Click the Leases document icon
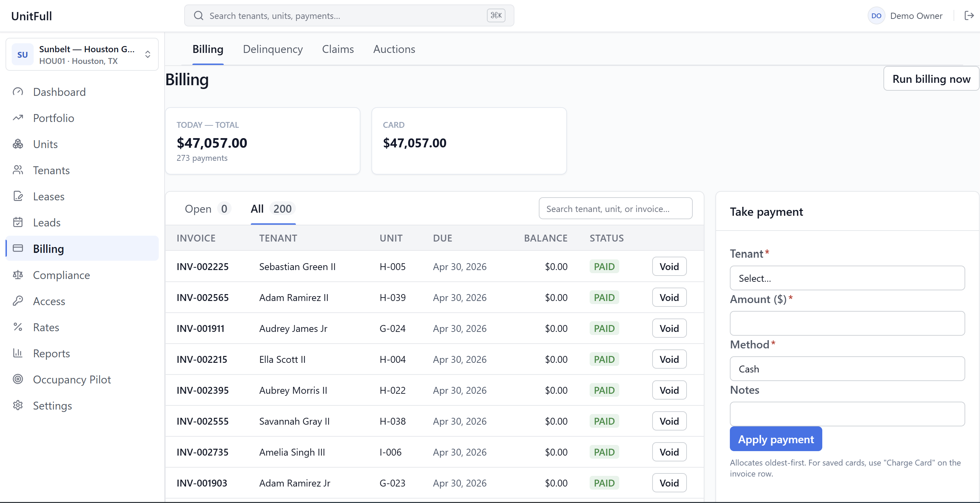 pyautogui.click(x=18, y=196)
